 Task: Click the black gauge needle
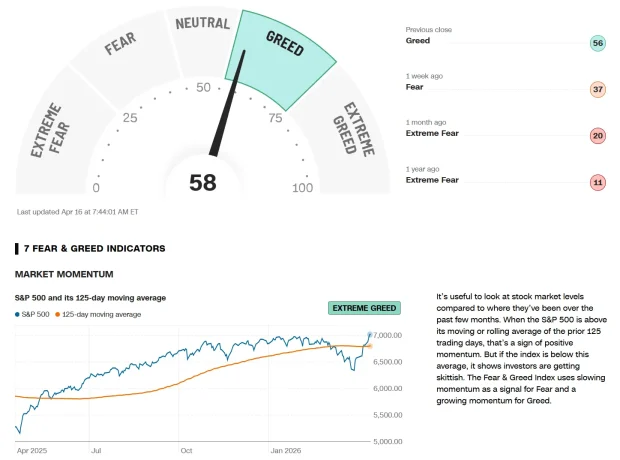[224, 115]
